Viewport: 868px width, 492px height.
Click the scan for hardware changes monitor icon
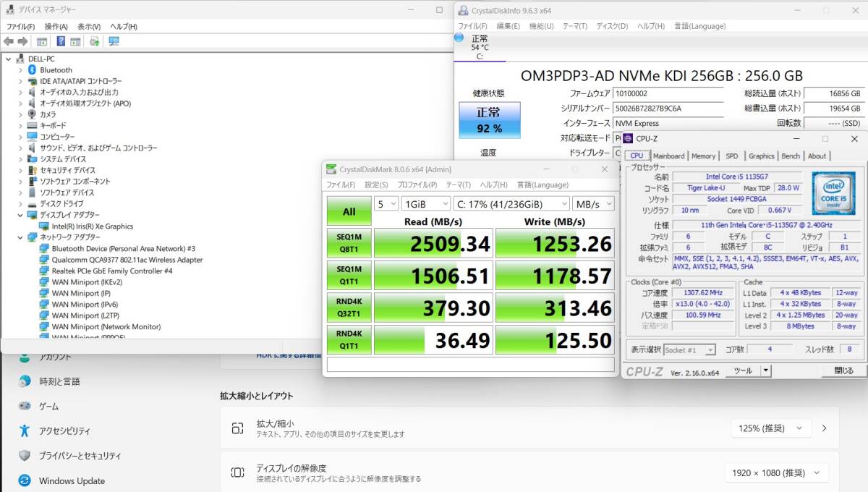(114, 41)
